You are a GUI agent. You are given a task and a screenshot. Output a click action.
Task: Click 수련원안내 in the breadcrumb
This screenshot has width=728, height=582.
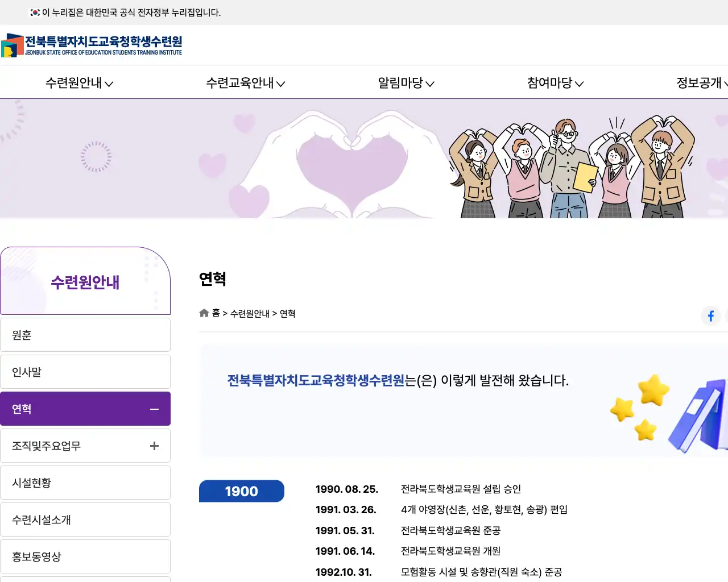250,314
